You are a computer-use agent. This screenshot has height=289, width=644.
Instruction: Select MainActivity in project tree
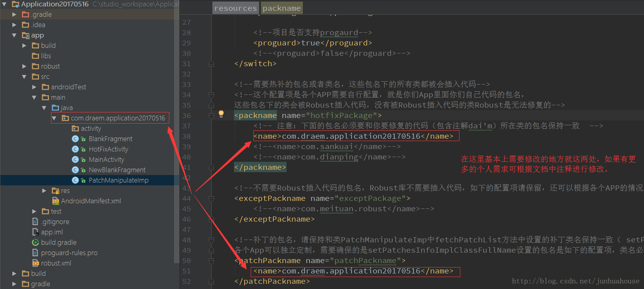coord(106,159)
